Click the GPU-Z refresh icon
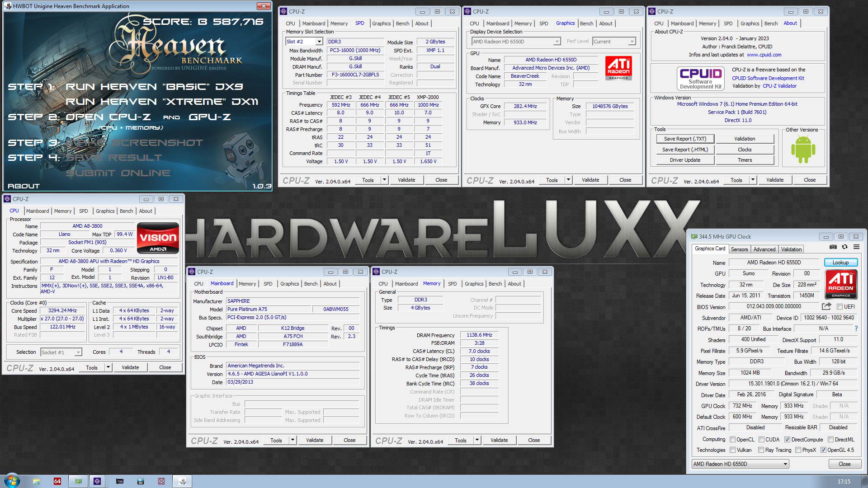This screenshot has width=868, height=488. tap(844, 247)
